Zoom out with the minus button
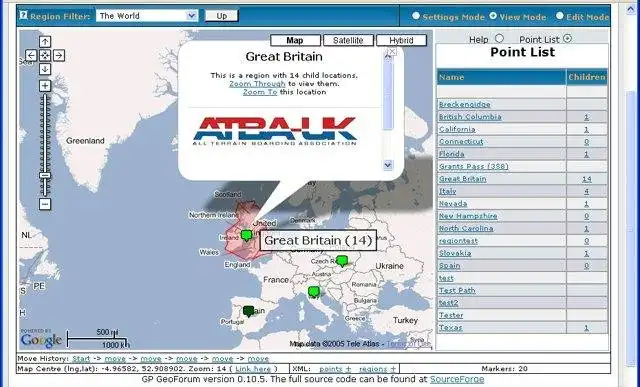This screenshot has width=640, height=387. (45, 204)
